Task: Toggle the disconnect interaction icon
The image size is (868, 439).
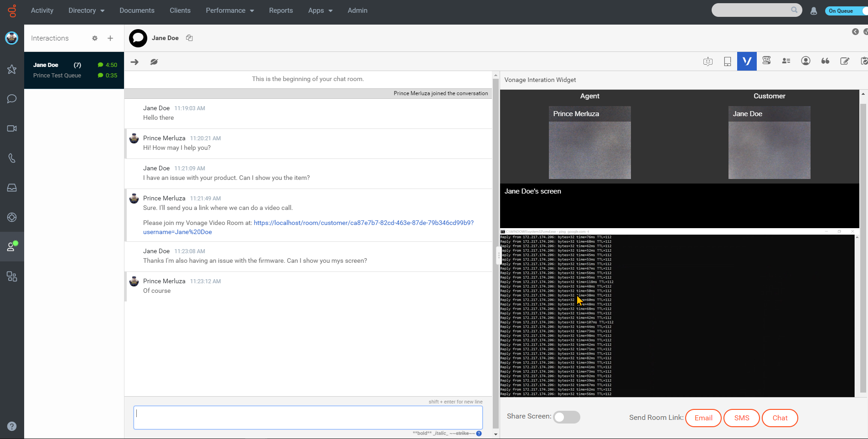Action: 154,61
